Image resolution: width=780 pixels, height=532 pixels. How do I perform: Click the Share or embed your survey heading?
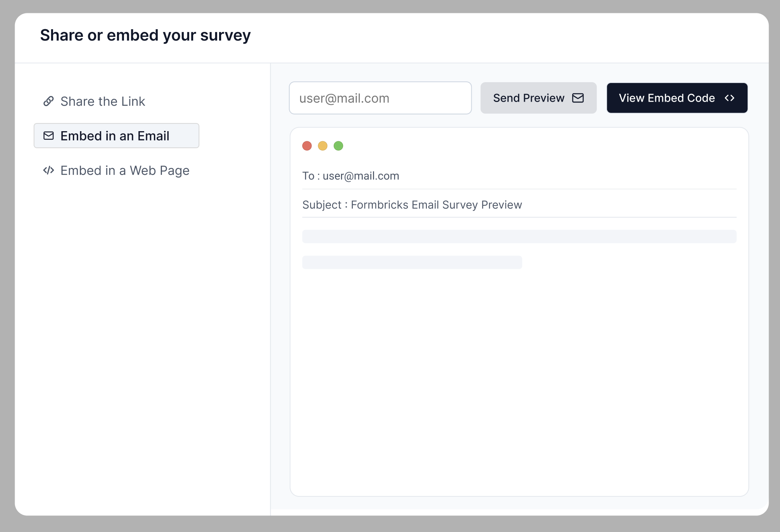[145, 35]
